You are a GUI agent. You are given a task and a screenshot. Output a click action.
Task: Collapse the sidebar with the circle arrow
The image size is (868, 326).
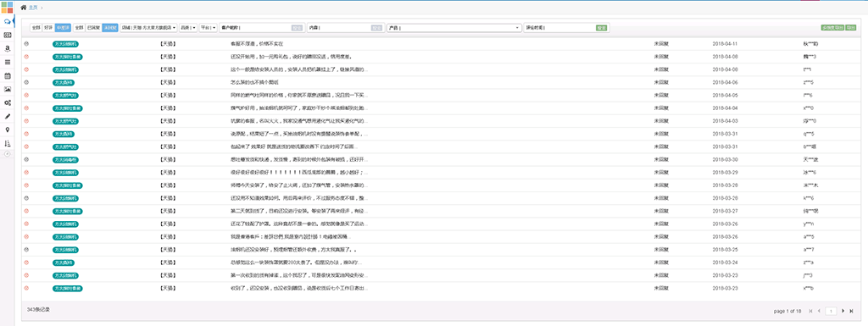pyautogui.click(x=7, y=153)
